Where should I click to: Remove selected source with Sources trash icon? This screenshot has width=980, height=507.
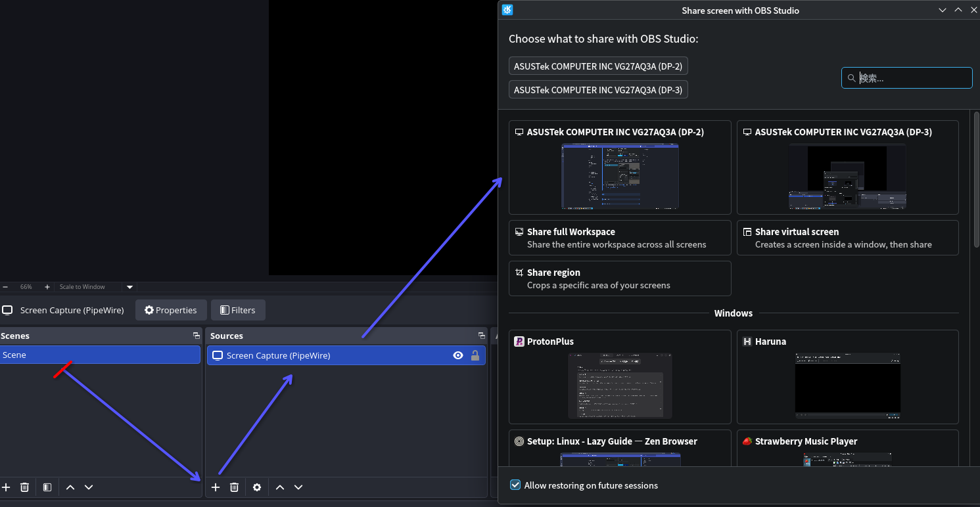234,487
